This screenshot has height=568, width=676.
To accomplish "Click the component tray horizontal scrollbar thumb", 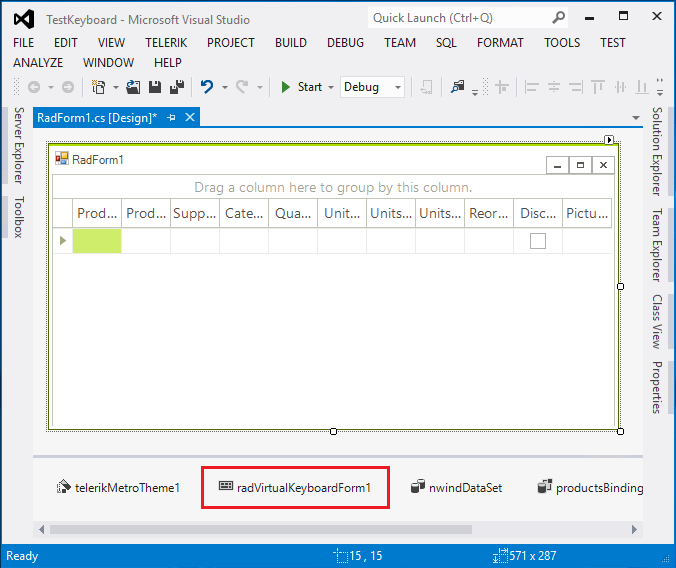I will coord(261,529).
